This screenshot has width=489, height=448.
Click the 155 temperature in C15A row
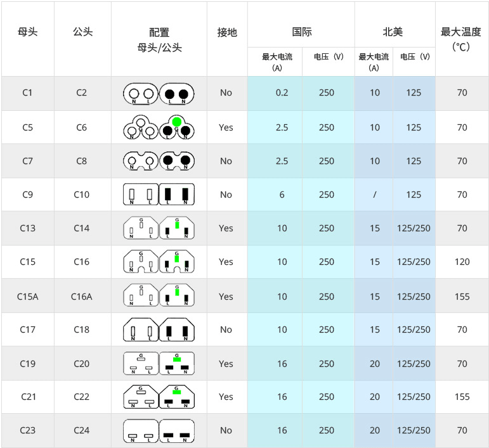462,297
